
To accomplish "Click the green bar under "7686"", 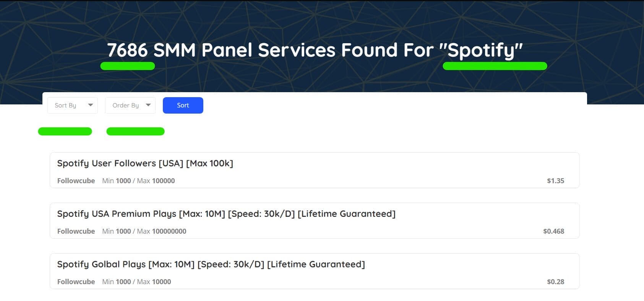I will pyautogui.click(x=128, y=66).
